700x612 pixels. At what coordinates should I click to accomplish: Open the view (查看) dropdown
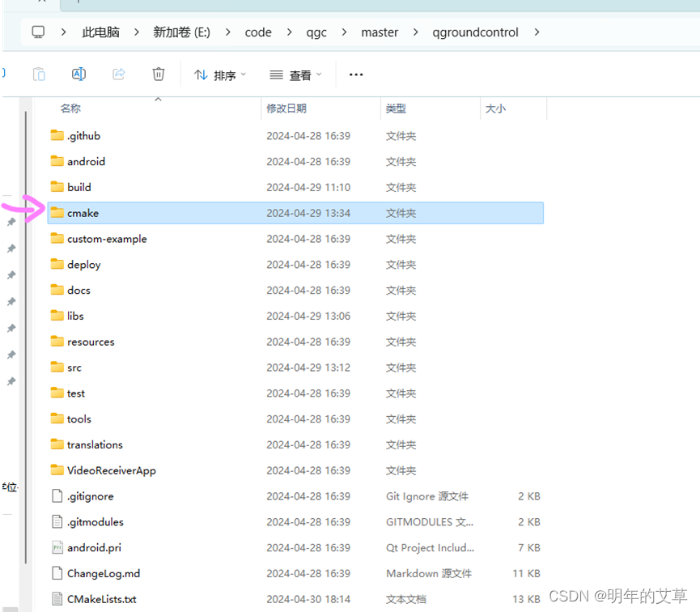(x=295, y=75)
